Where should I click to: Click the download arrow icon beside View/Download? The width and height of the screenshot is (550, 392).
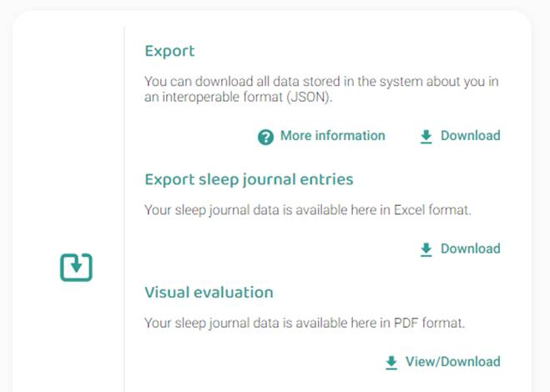click(391, 363)
